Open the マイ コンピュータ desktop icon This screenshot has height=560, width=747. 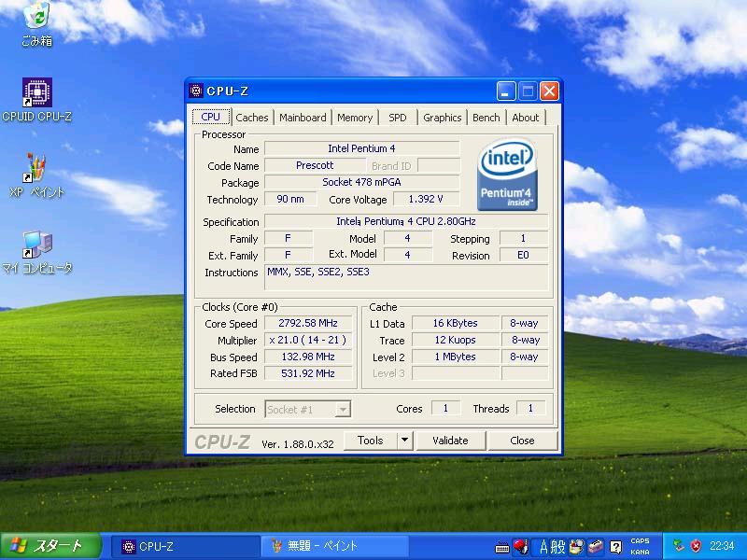(36, 245)
